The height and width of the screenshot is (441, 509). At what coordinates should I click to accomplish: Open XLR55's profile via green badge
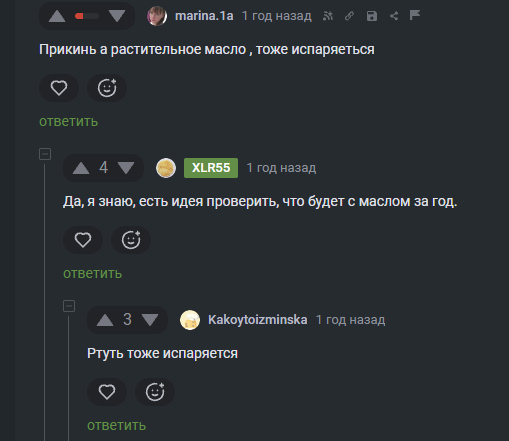(211, 168)
